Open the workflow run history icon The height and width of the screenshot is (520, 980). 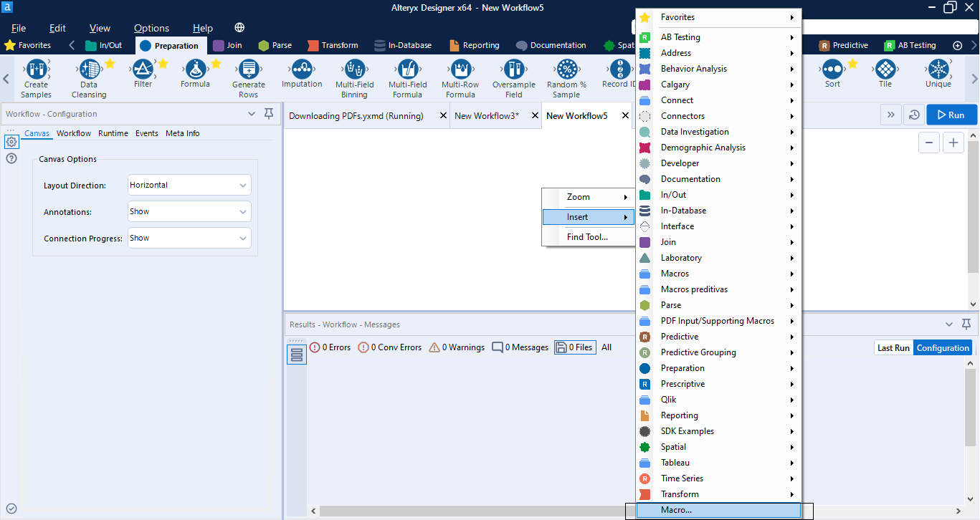(x=913, y=115)
